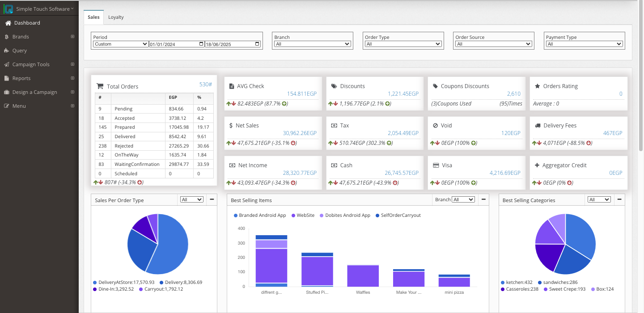This screenshot has width=644, height=313.
Task: Click the Orders Rating star icon
Action: click(537, 86)
